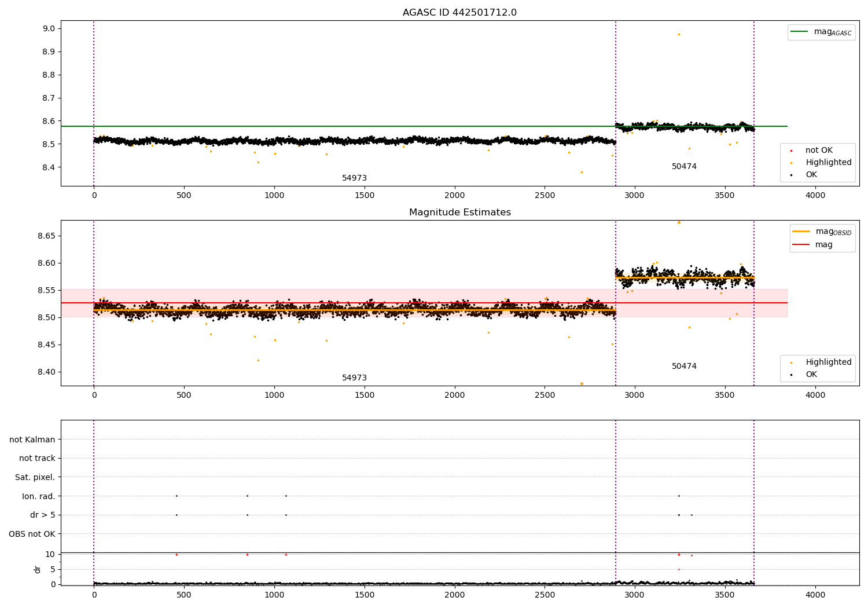Click the 54973 label in the middle plot
This screenshot has height=608, width=868.
[354, 378]
